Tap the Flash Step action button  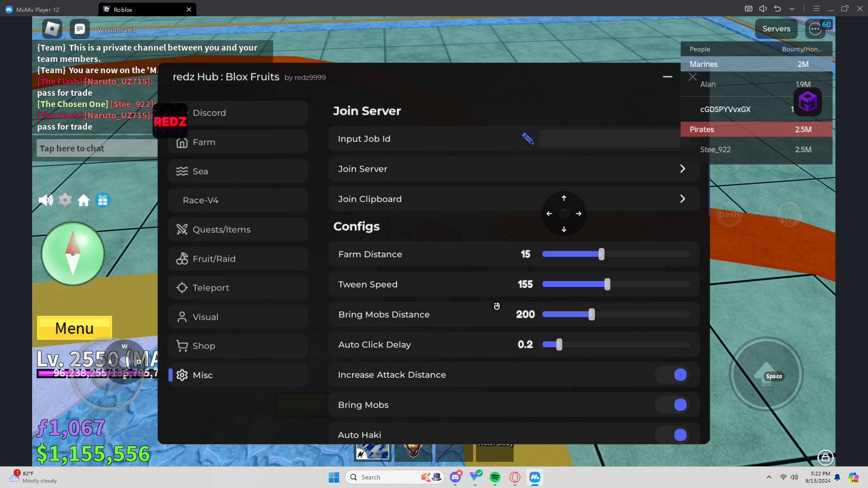tap(789, 214)
